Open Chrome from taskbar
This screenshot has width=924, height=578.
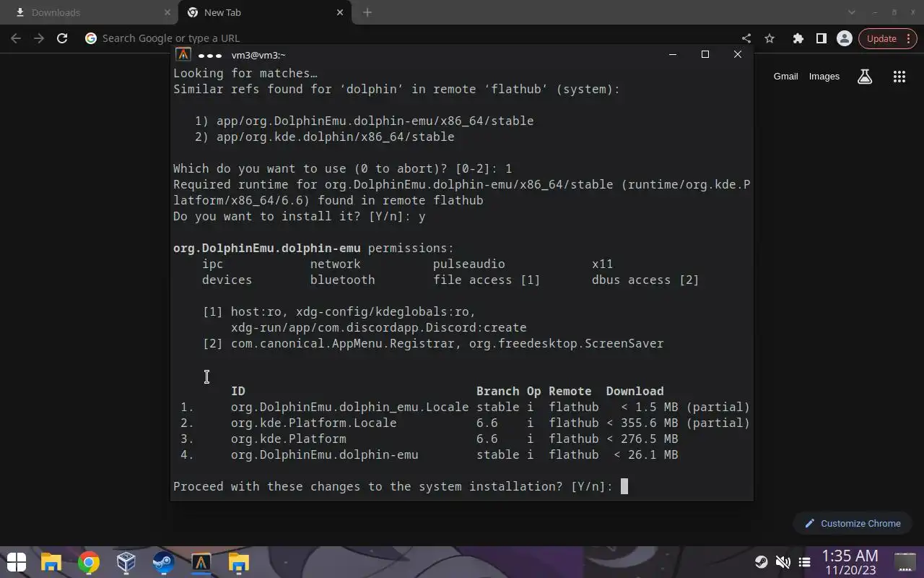pyautogui.click(x=89, y=562)
